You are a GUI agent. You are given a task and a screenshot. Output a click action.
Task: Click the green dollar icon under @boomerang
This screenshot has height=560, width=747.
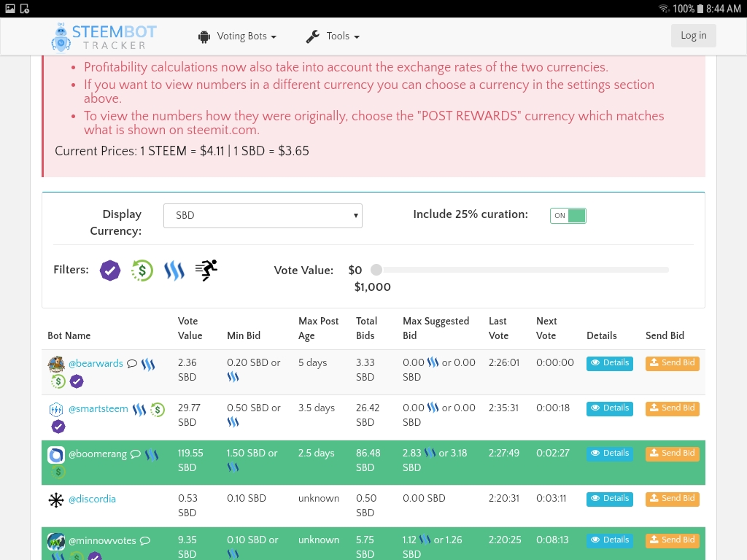pos(58,472)
